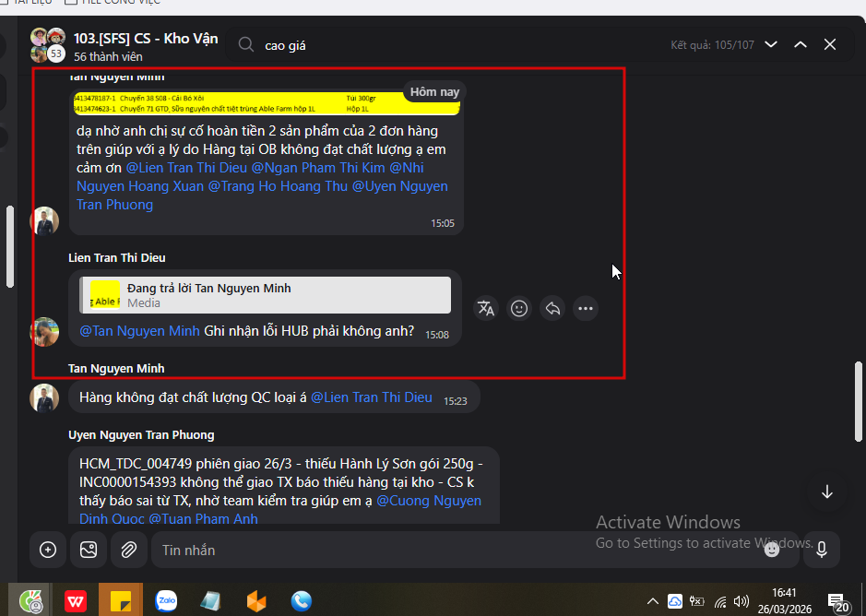Viewport: 866px width, 616px height.
Task: Click the @Trang Ho Hoang Thu mention
Action: pos(278,186)
